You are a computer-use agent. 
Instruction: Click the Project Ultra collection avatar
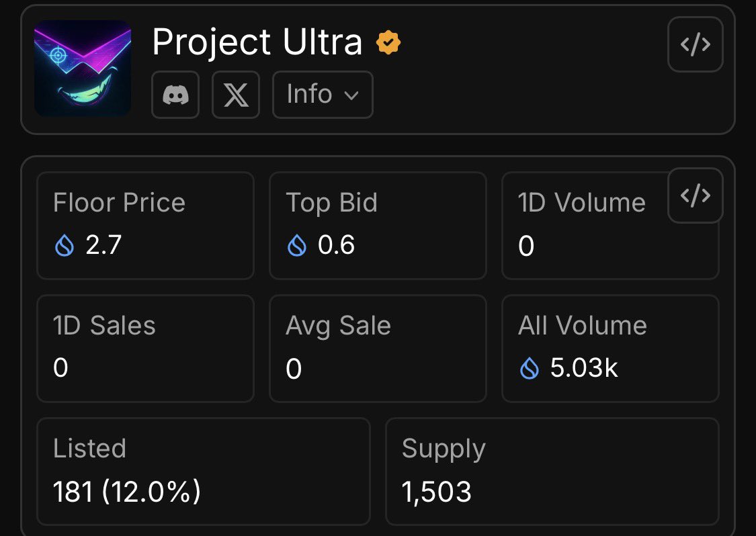pyautogui.click(x=82, y=69)
